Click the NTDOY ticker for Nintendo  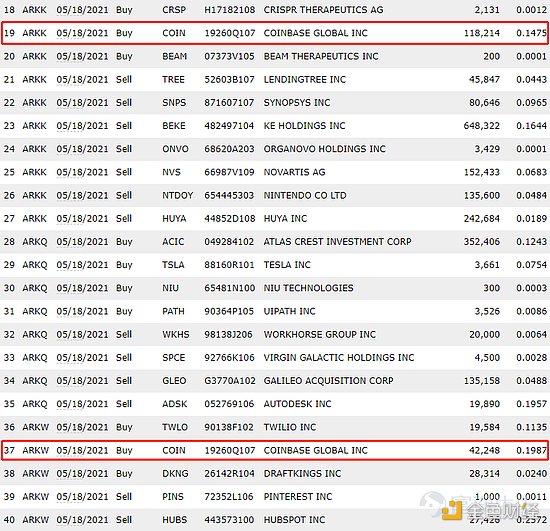[177, 195]
